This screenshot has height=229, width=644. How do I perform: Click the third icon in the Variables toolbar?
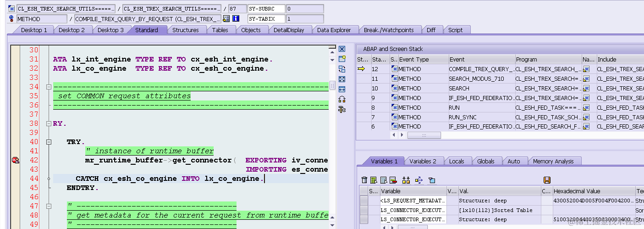point(384,180)
